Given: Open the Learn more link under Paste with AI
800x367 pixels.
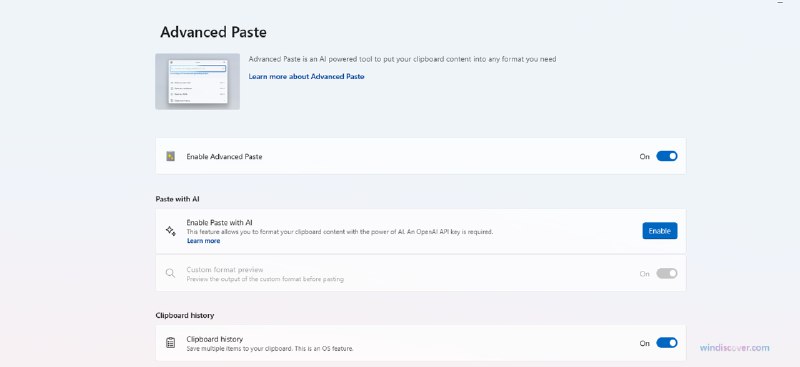Looking at the screenshot, I should pyautogui.click(x=203, y=241).
